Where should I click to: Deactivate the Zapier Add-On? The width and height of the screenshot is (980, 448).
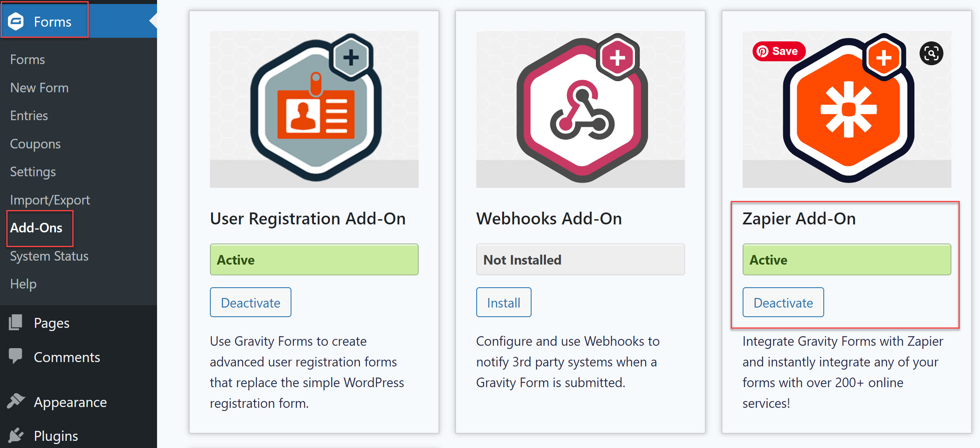click(783, 302)
